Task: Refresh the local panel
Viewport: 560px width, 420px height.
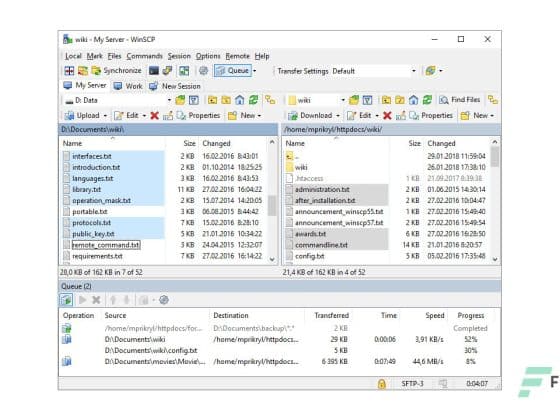Action: pyautogui.click(x=254, y=100)
